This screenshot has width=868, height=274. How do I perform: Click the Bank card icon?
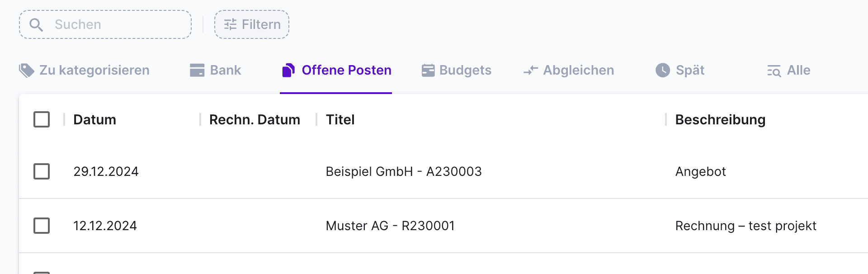click(x=197, y=71)
